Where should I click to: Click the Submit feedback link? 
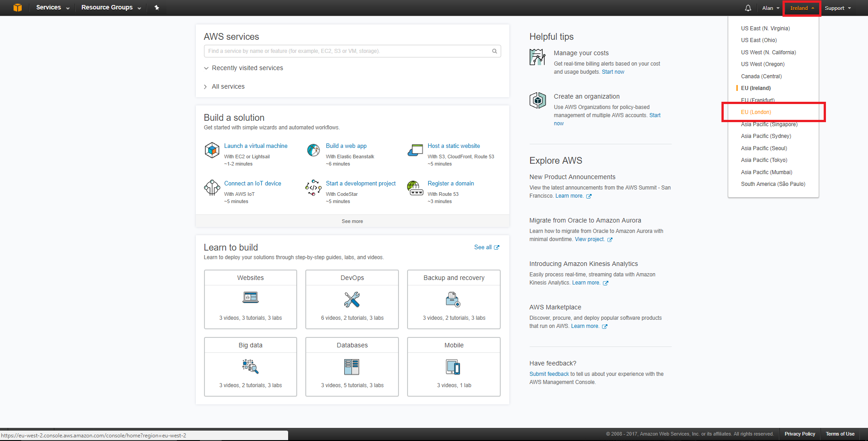pyautogui.click(x=549, y=374)
